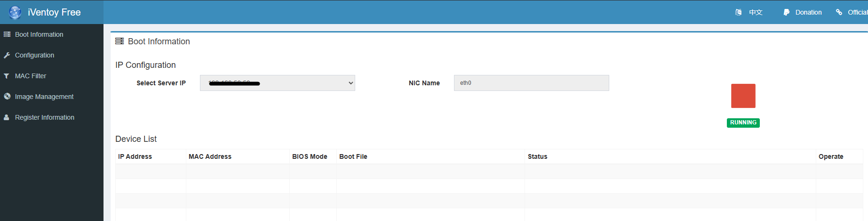Click the Status column header
The image size is (868, 221).
pyautogui.click(x=537, y=156)
